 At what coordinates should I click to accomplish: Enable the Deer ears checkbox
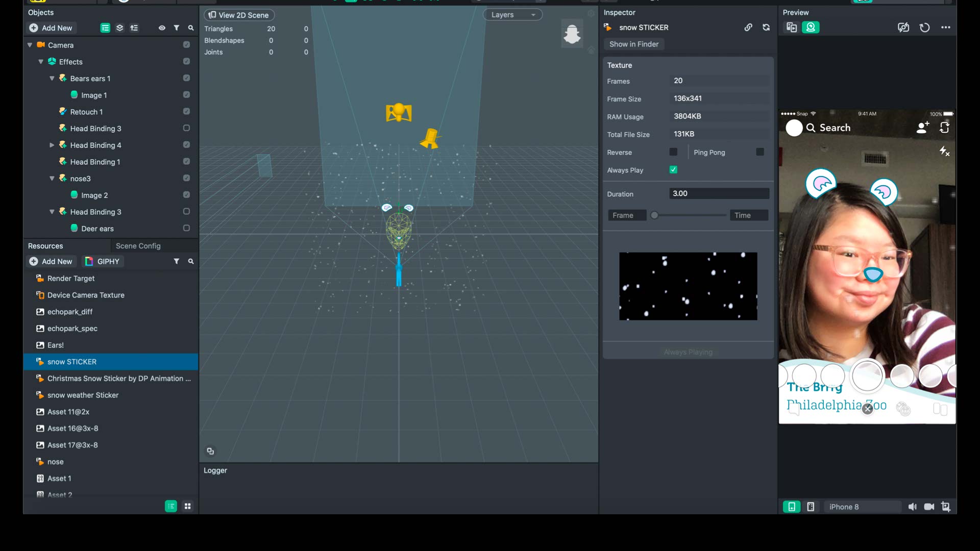point(186,228)
